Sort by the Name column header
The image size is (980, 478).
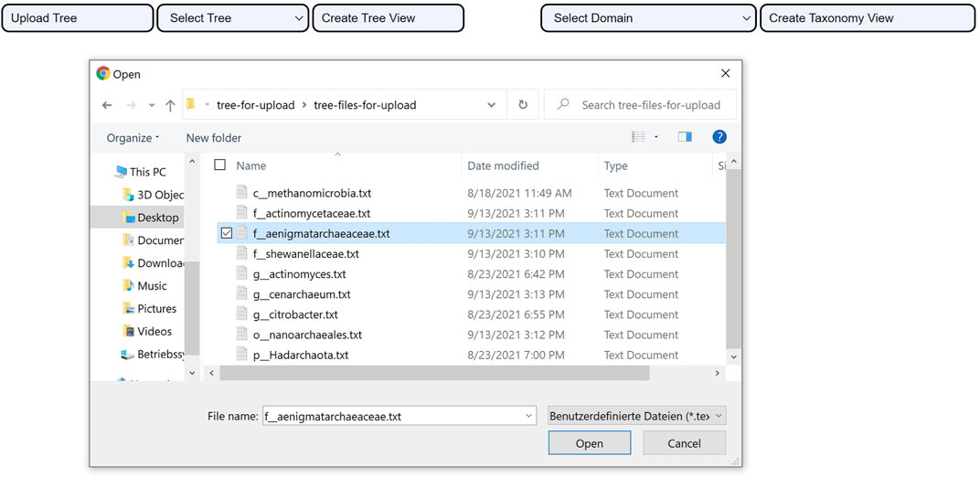[251, 165]
